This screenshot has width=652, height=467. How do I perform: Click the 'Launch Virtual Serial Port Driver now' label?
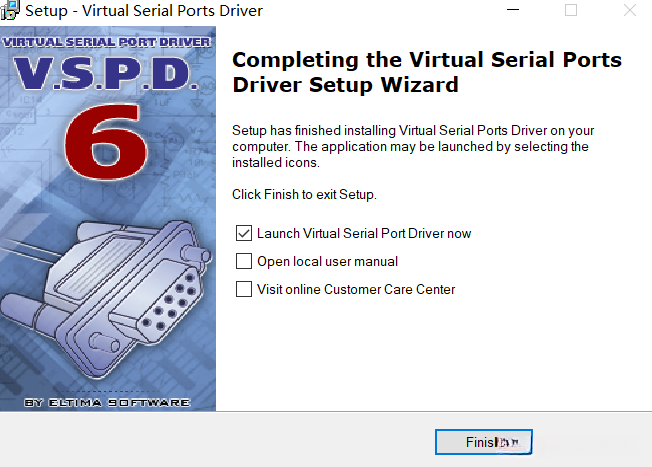(x=364, y=233)
